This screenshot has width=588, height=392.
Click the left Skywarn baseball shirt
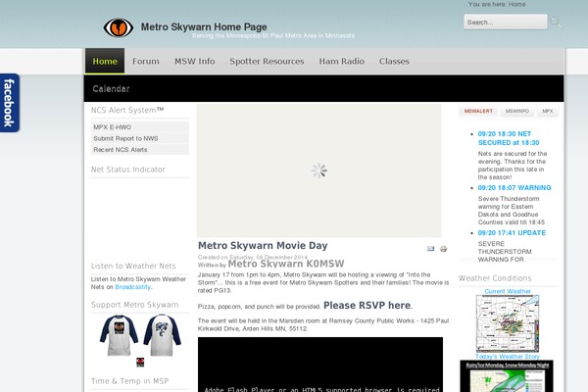coord(119,335)
